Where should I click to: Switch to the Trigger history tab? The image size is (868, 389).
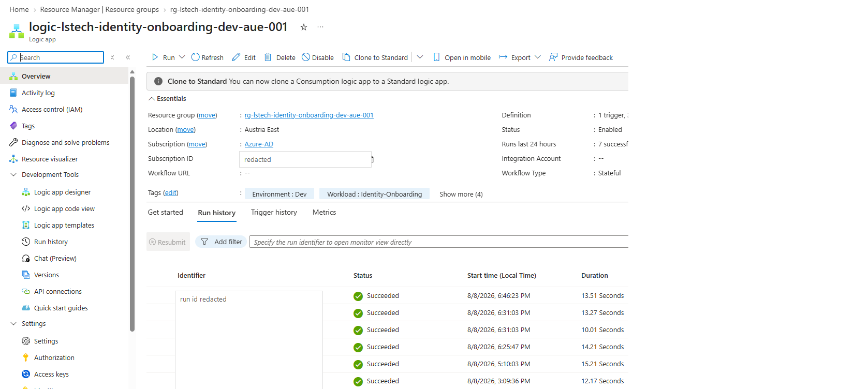pos(274,212)
